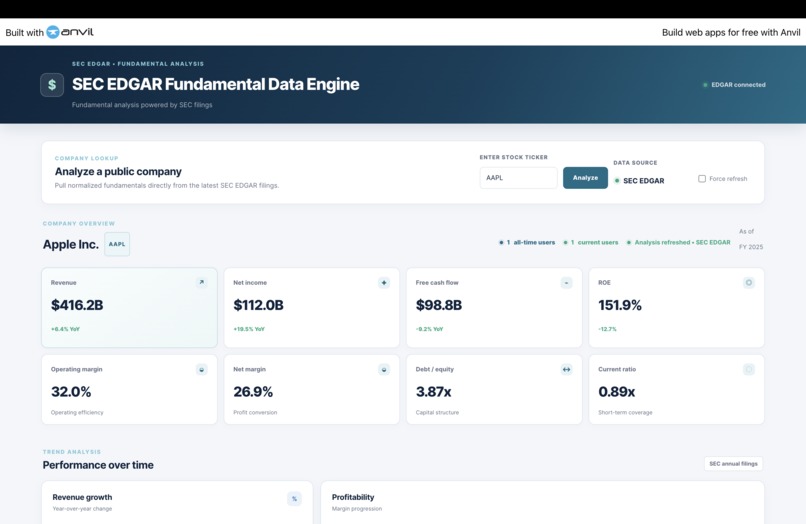Screen dimensions: 806x524
Task: Click the icon on Net income card
Action: (x=384, y=282)
